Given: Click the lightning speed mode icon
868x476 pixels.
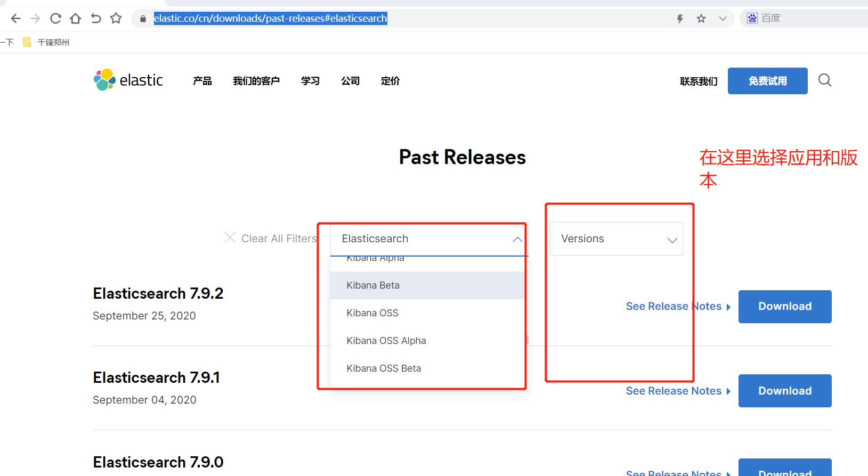Looking at the screenshot, I should 680,19.
